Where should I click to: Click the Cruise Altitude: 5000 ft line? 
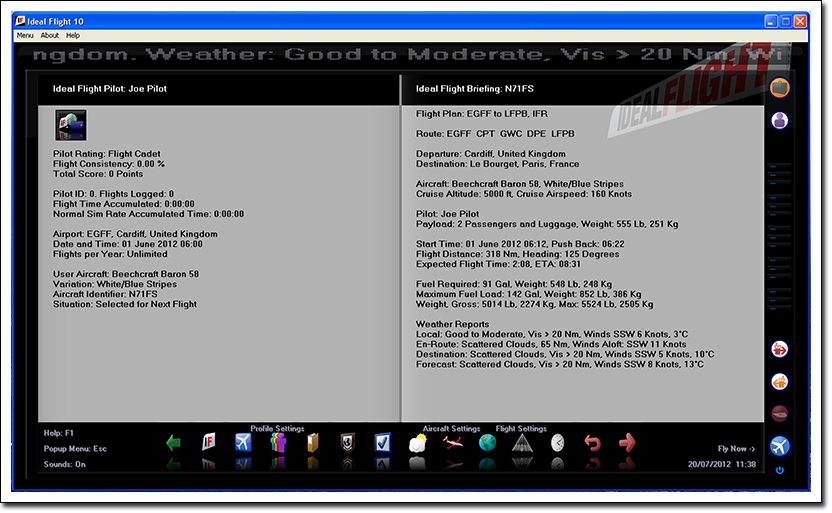(x=524, y=194)
